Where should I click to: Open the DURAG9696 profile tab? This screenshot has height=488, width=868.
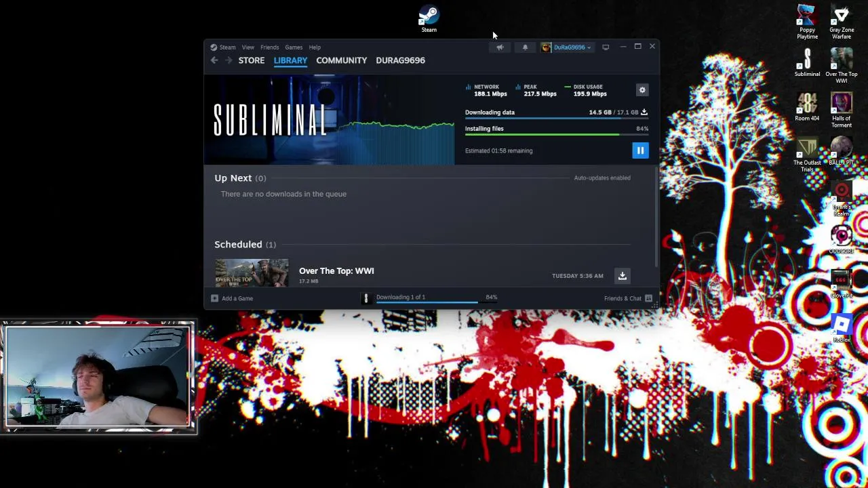pyautogui.click(x=400, y=60)
